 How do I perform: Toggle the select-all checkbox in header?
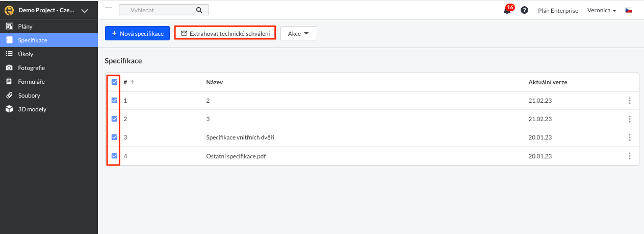pos(114,82)
